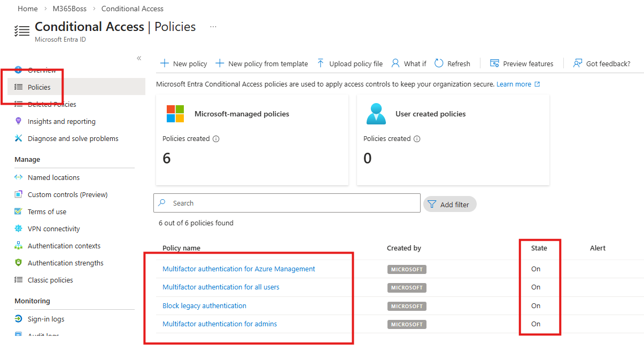The image size is (644, 345).
Task: Click the New policy plus icon
Action: [x=165, y=64]
